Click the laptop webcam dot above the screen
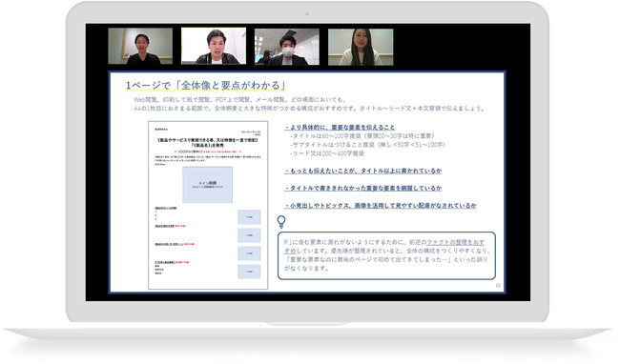 307,14
